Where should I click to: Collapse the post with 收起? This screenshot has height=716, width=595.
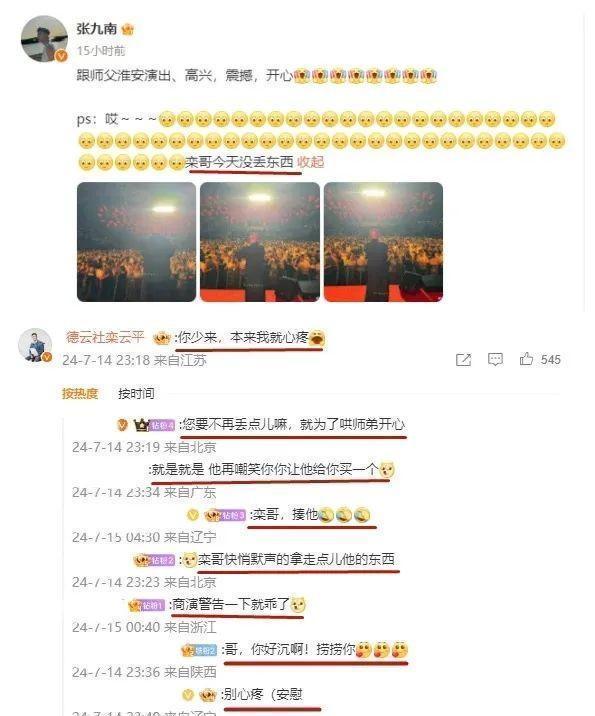[x=311, y=162]
